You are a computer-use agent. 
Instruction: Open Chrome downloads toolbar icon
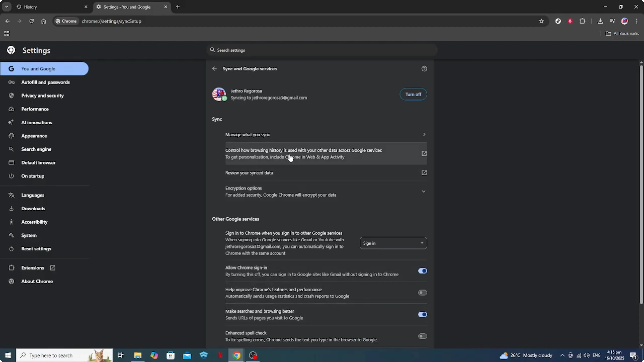coord(600,21)
